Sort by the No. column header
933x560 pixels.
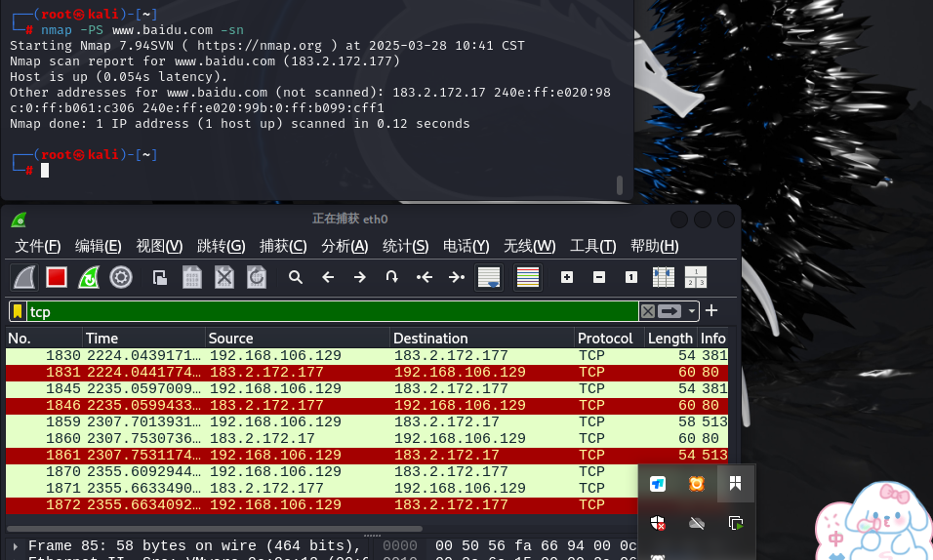(44, 338)
